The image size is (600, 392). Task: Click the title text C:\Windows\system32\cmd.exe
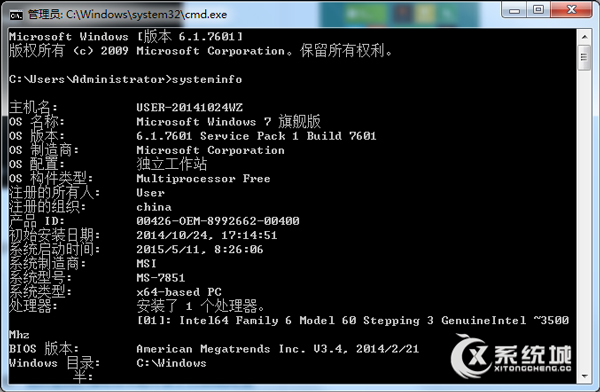click(147, 15)
